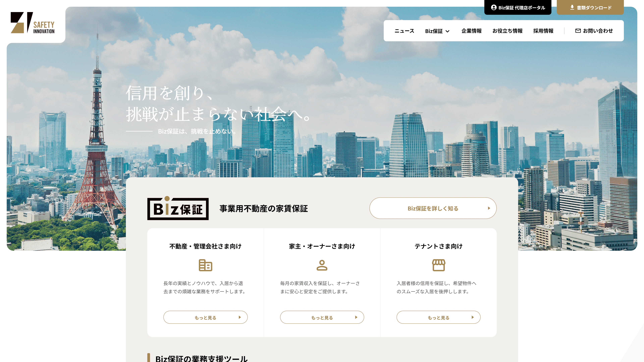Click the 不動産・管理会社さま向け card heading
644x362 pixels.
click(x=205, y=246)
